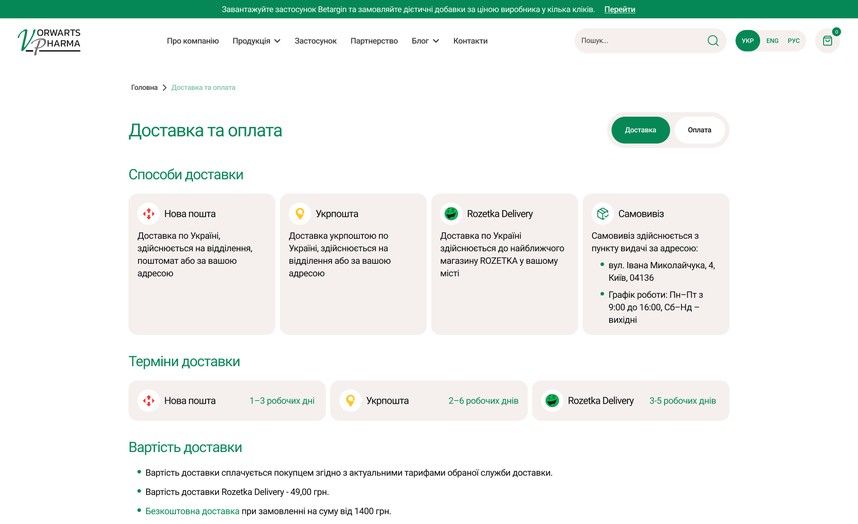Click the breadcrumb arrow separator after Головна
Image resolution: width=858 pixels, height=524 pixels.
[164, 88]
